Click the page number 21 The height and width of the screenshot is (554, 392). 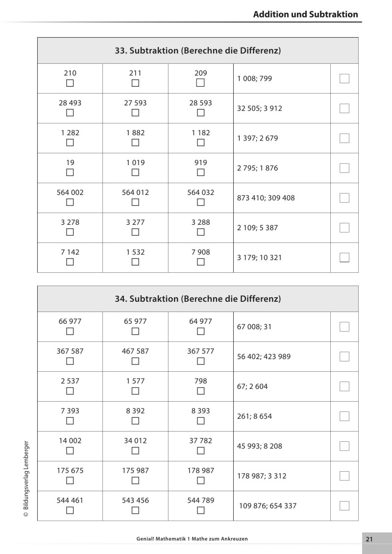tap(369, 539)
